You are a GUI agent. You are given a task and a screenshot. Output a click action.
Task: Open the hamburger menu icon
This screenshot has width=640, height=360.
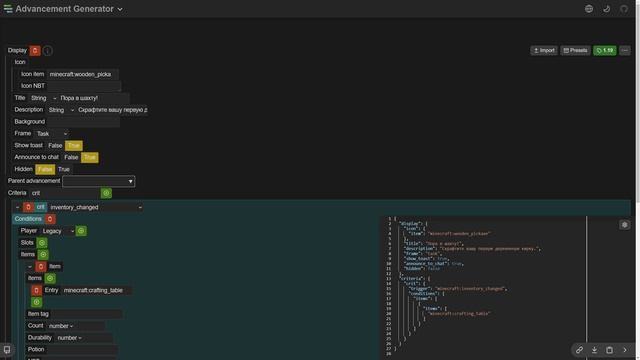(x=8, y=9)
